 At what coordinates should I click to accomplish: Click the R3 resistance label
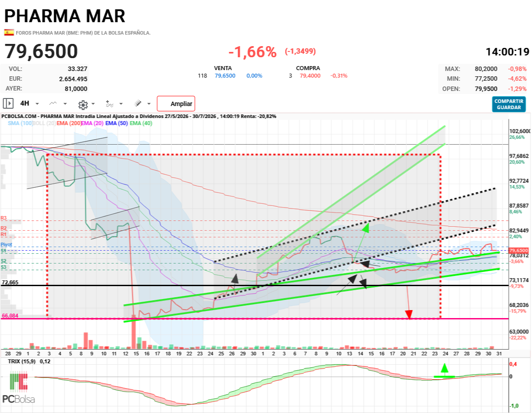click(4, 218)
